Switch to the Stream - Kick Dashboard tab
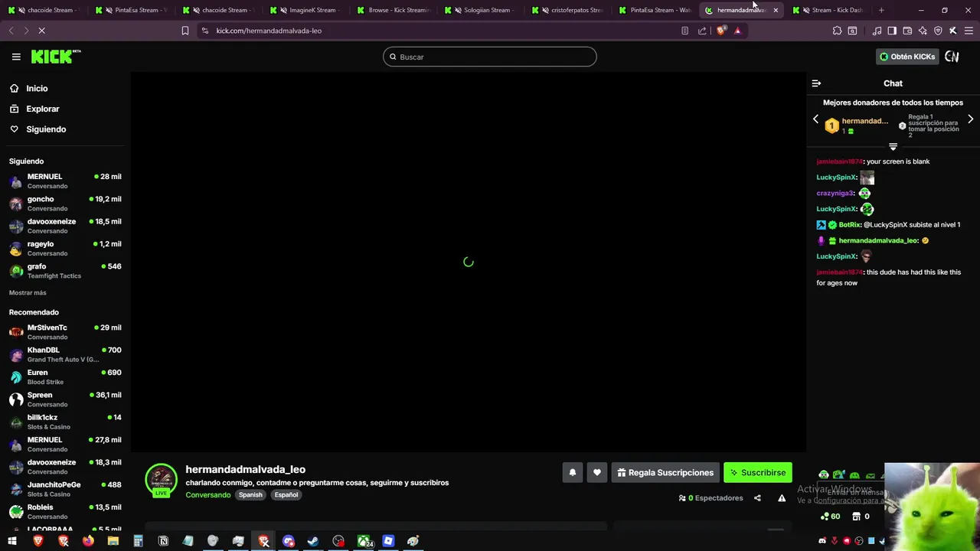980x551 pixels. 828,10
